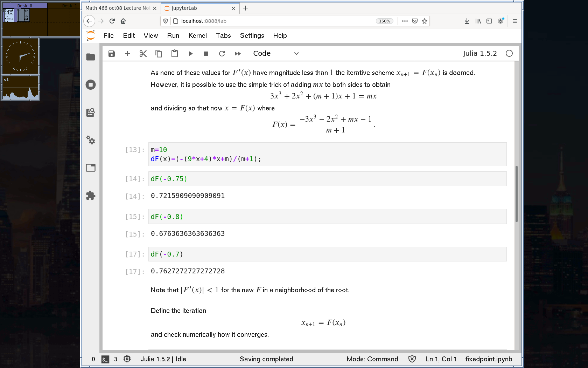The width and height of the screenshot is (588, 368).
Task: Click the Julia 1.5.2 kernel name button
Action: [479, 54]
